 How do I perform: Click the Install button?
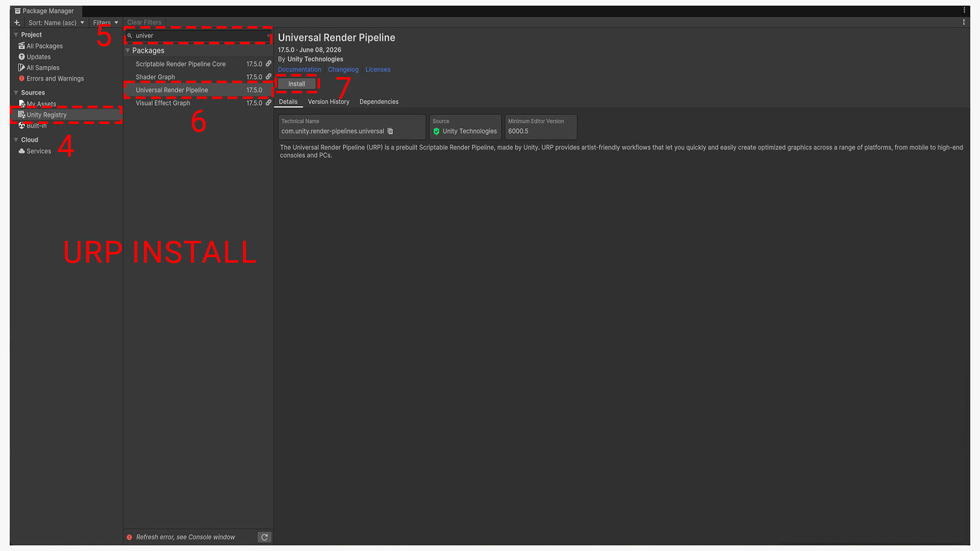click(297, 84)
